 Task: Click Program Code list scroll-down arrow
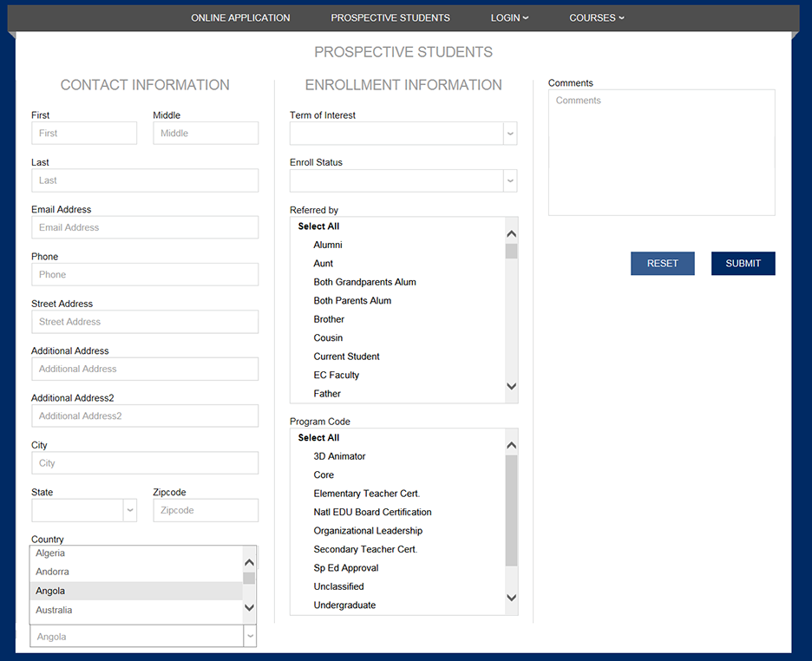click(511, 598)
